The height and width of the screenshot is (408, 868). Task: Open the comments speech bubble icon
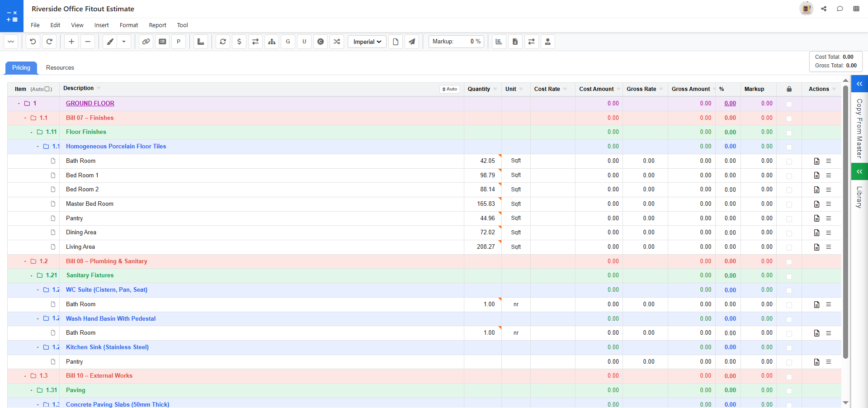click(x=840, y=9)
